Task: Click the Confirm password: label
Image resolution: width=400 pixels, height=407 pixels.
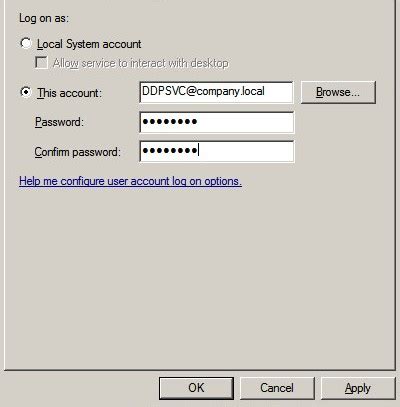Action: pos(78,152)
